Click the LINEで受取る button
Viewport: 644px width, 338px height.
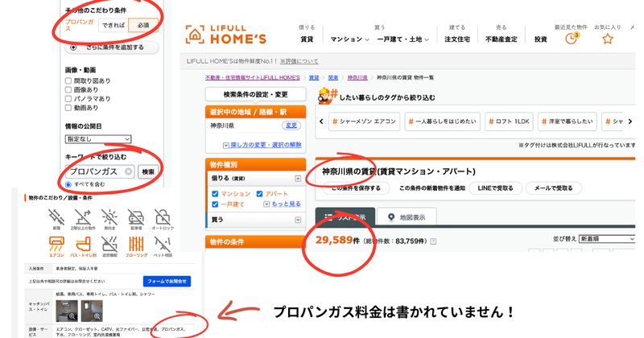[495, 188]
